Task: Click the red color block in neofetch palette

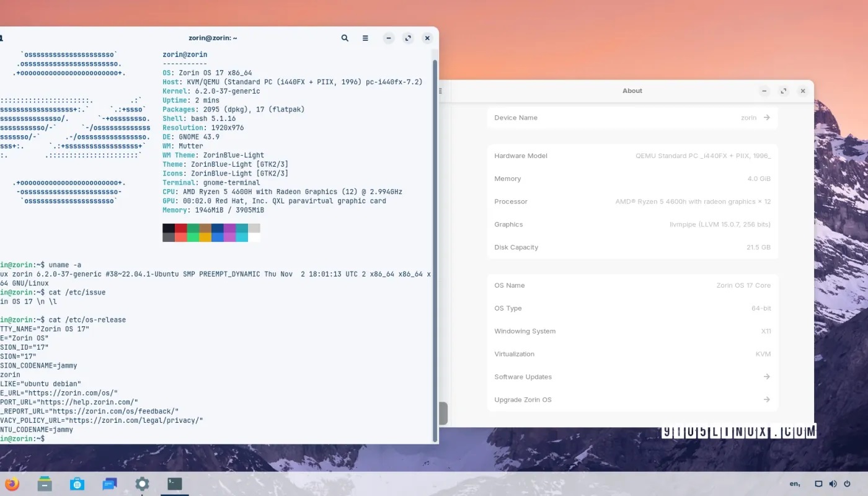Action: tap(180, 228)
